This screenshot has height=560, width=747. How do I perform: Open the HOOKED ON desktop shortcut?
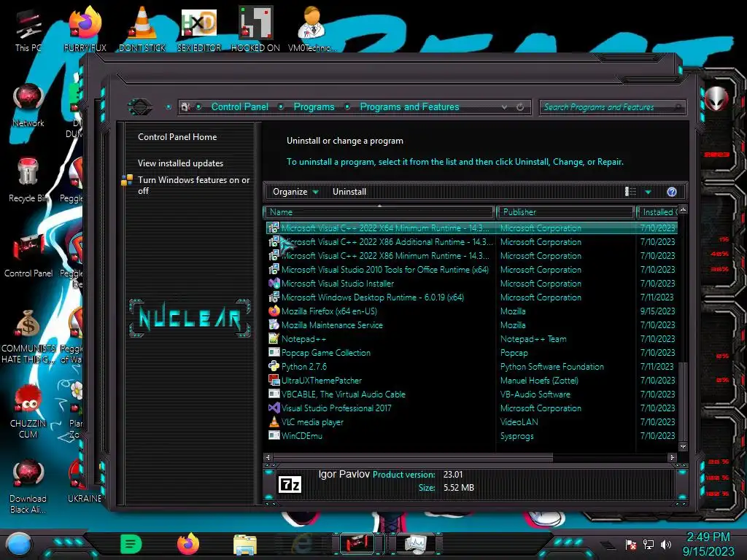[255, 28]
